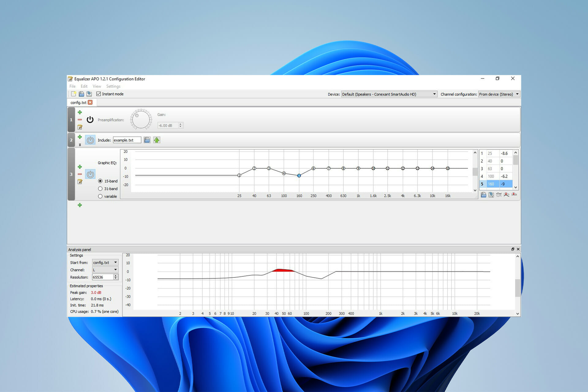Open the Start from config.txt dropdown
The height and width of the screenshot is (392, 588).
click(105, 262)
